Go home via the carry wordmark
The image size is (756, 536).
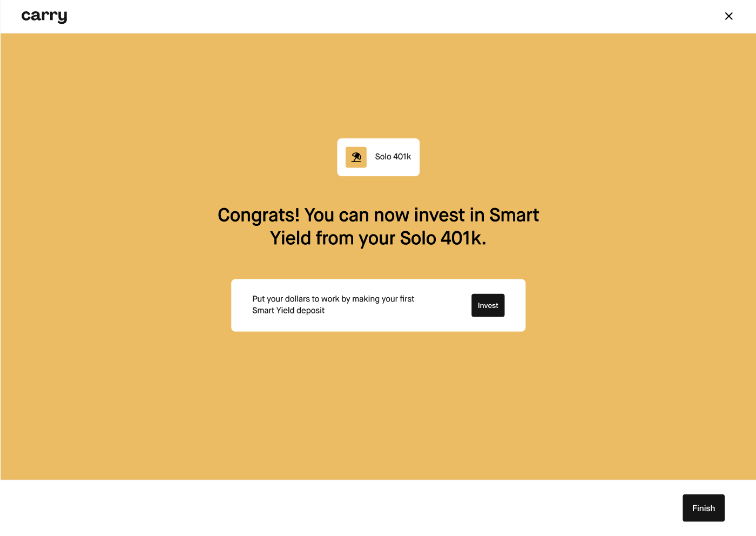tap(44, 16)
